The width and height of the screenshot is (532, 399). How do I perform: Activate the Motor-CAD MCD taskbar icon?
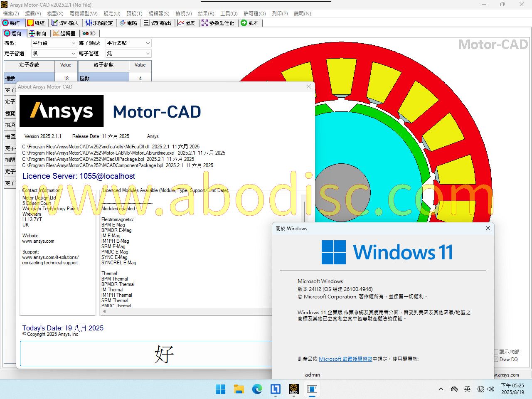click(x=294, y=389)
